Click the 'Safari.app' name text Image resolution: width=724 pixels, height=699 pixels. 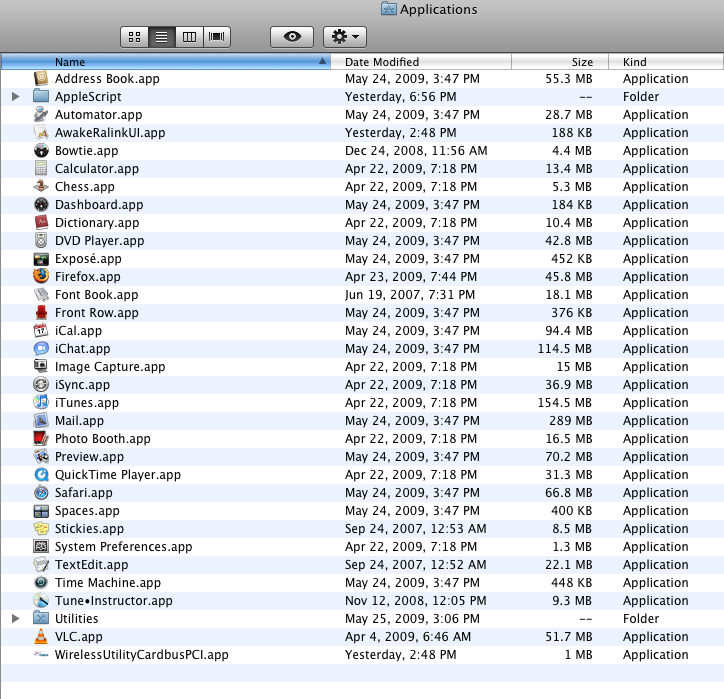(x=84, y=493)
